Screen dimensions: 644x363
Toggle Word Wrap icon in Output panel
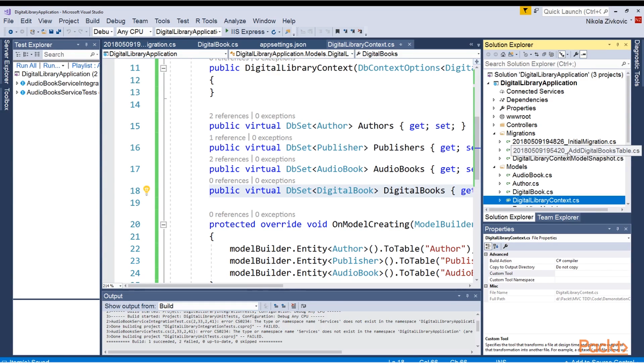point(303,306)
